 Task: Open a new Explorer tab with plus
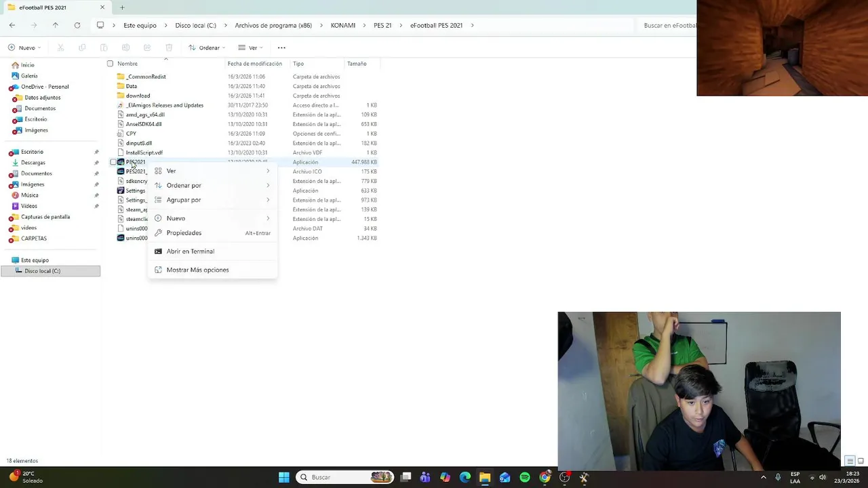(122, 7)
